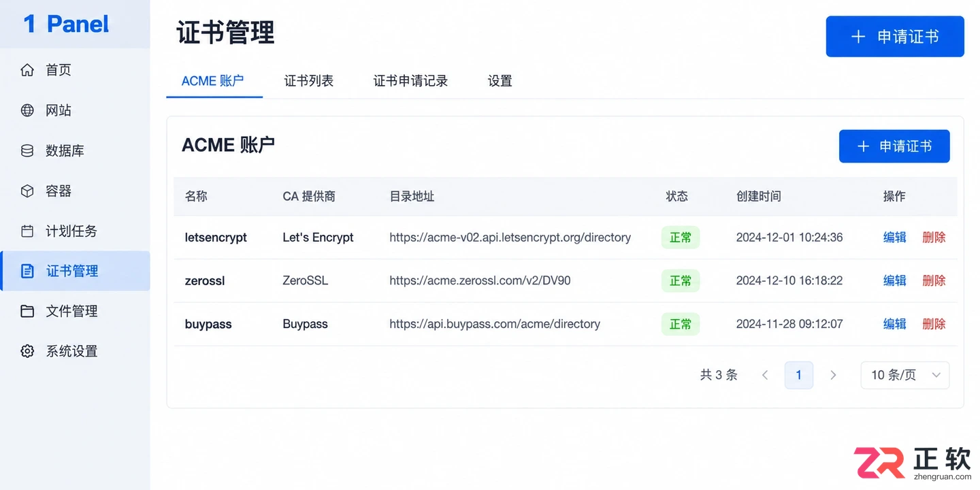Click the 2024-12-01 10:24:36 creation time
This screenshot has width=980, height=490.
click(x=789, y=238)
